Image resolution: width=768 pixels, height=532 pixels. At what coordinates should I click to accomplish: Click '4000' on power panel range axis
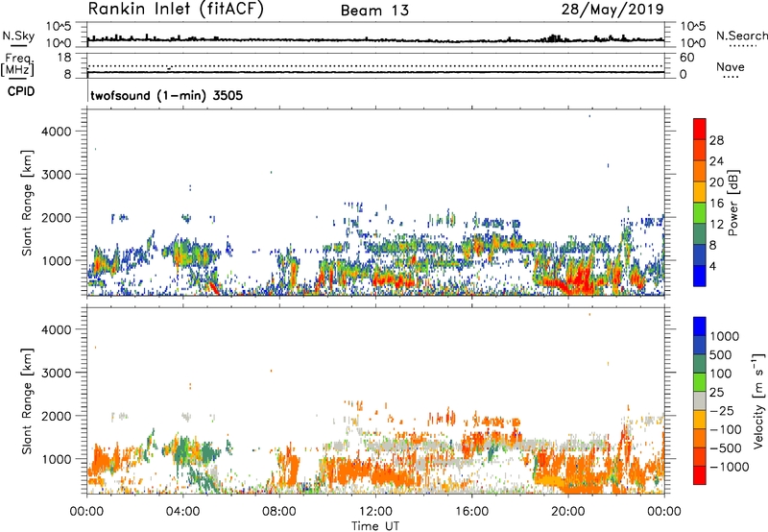(x=57, y=132)
